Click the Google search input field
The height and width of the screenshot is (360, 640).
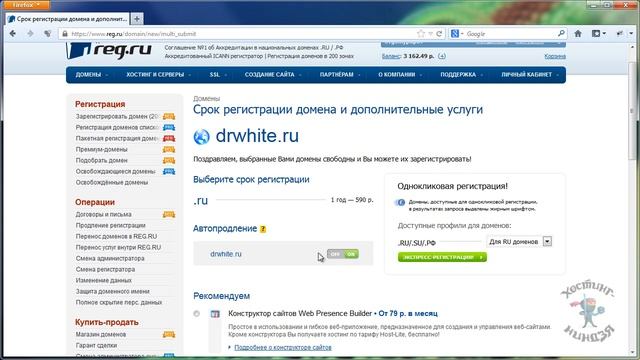510,34
